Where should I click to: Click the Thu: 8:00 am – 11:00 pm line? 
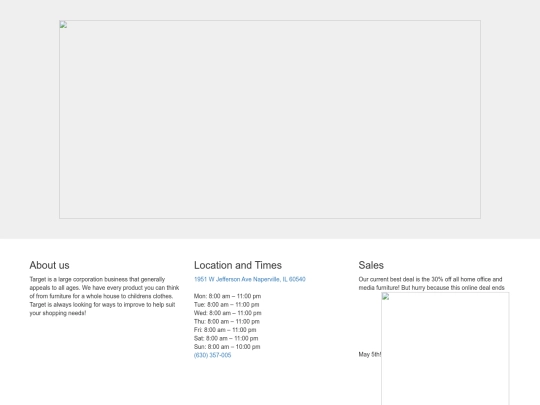[227, 321]
